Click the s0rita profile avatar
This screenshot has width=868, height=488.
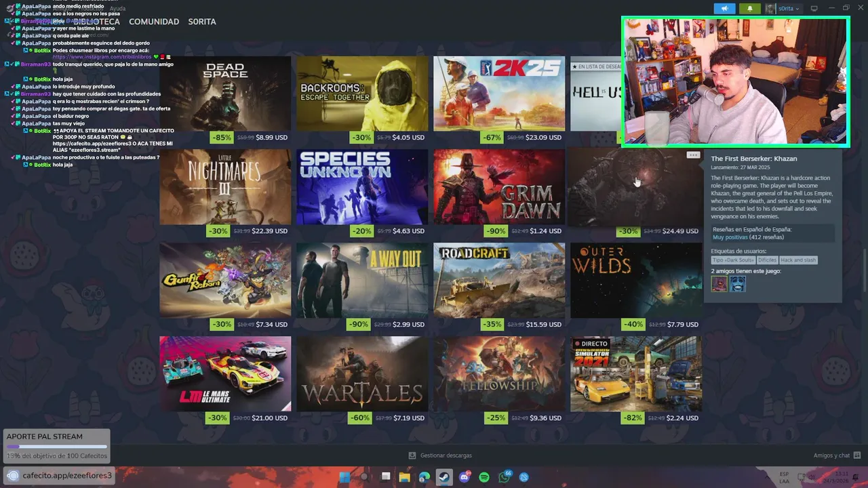[770, 9]
